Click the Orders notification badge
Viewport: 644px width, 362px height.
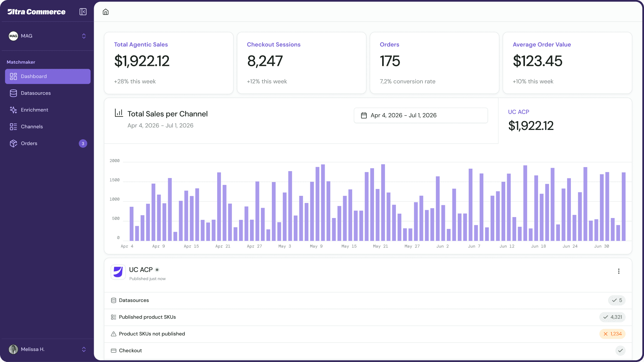pyautogui.click(x=83, y=144)
